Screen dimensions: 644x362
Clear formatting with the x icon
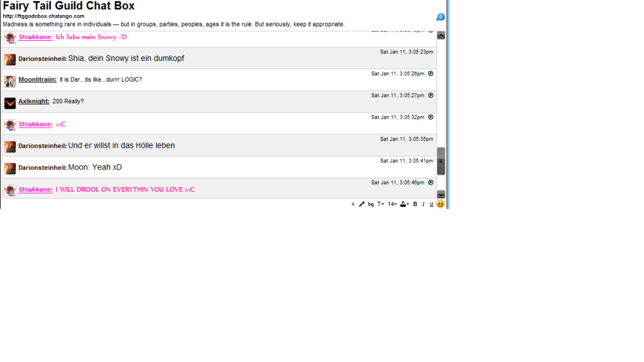coord(353,204)
